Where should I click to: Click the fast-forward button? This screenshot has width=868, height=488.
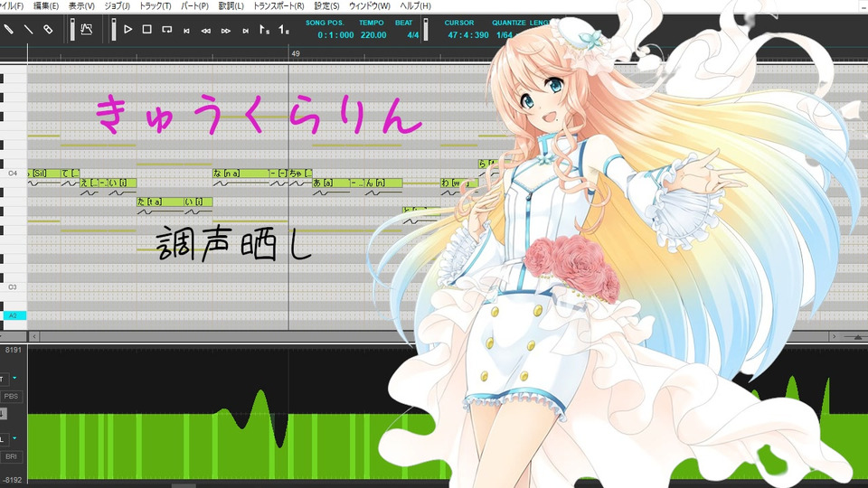point(226,31)
